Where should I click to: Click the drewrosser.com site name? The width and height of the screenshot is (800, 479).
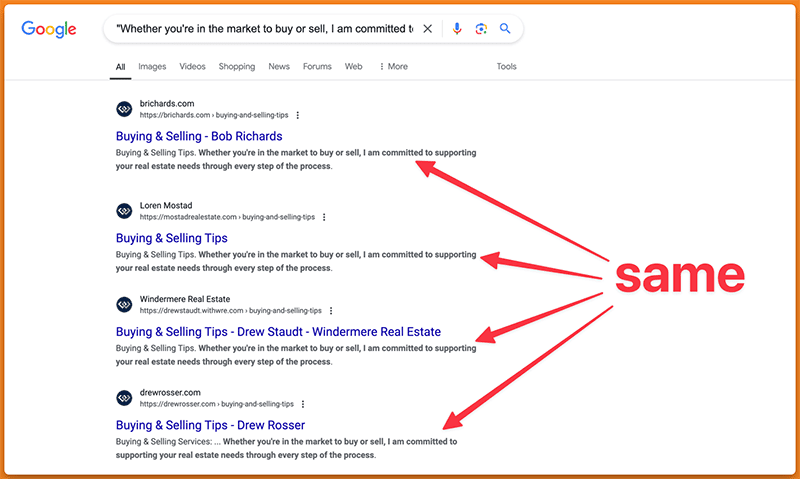point(170,393)
